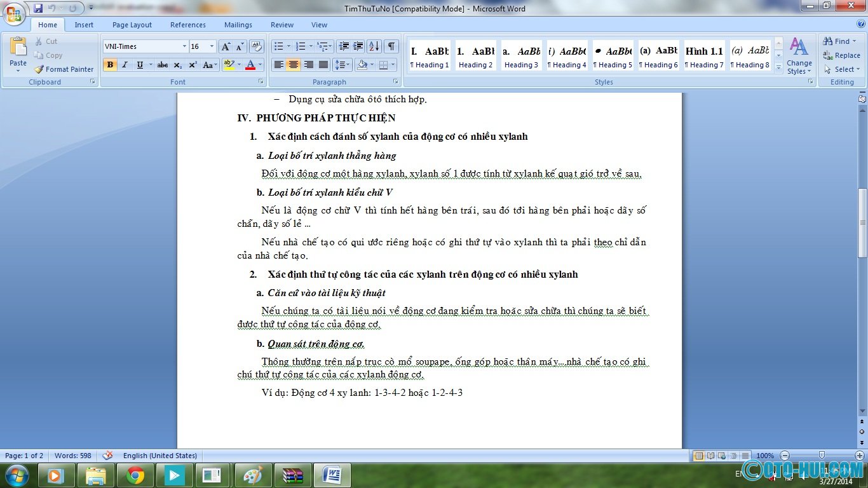868x488 pixels.
Task: Apply the Heading 1 style
Action: point(430,56)
